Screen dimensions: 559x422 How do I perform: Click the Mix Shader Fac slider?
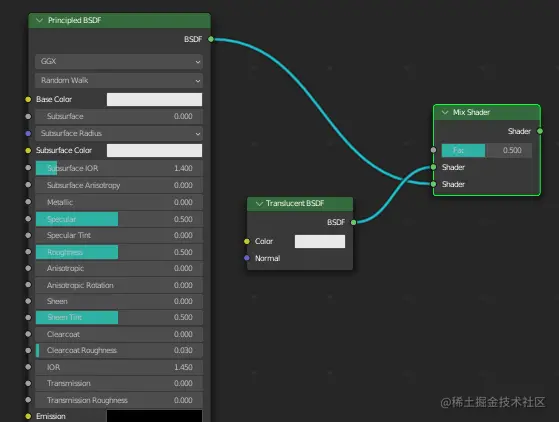[487, 150]
